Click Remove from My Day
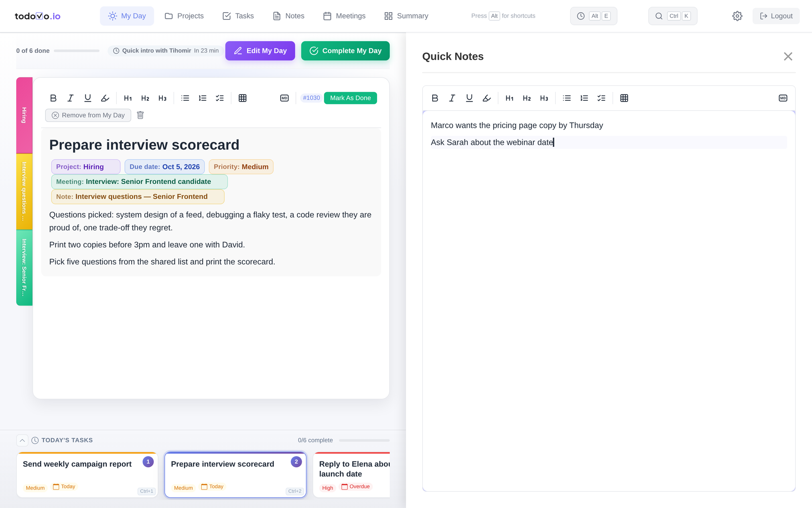This screenshot has height=508, width=812. (x=88, y=115)
